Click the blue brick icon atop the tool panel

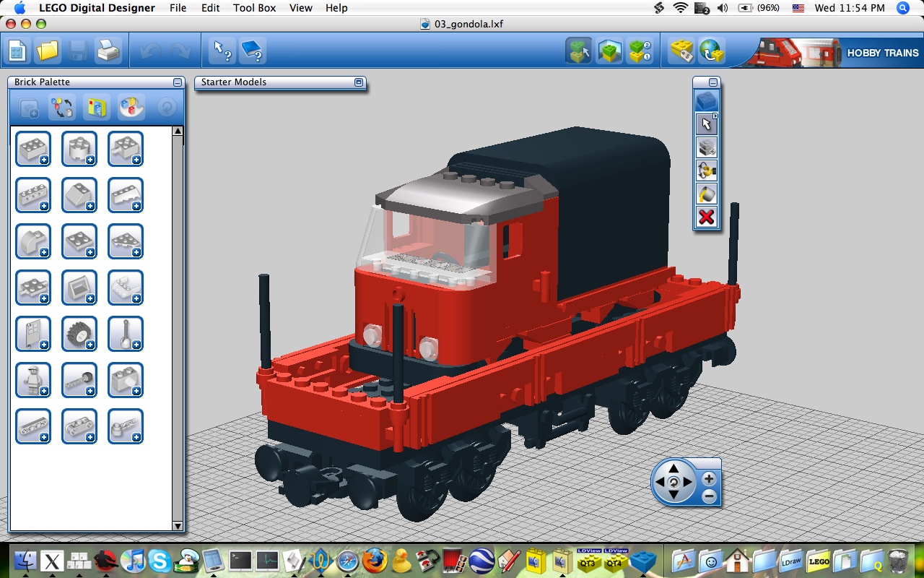pos(707,101)
